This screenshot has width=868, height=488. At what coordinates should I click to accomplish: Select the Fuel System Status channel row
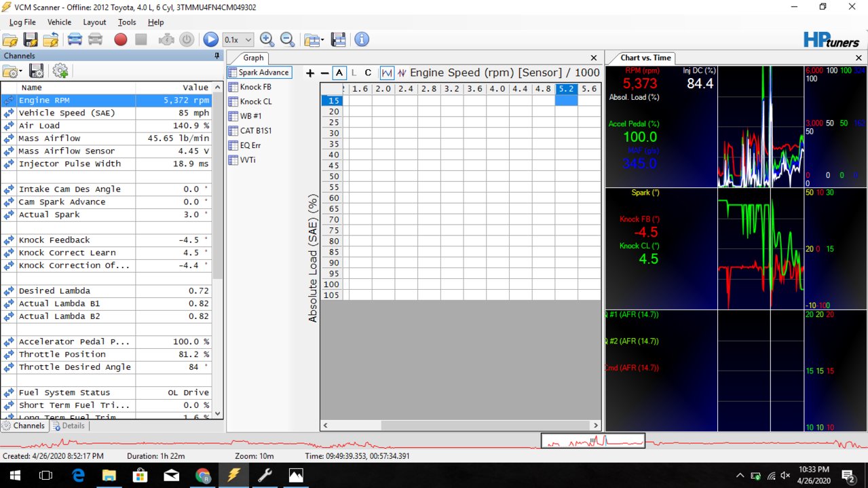tap(107, 392)
